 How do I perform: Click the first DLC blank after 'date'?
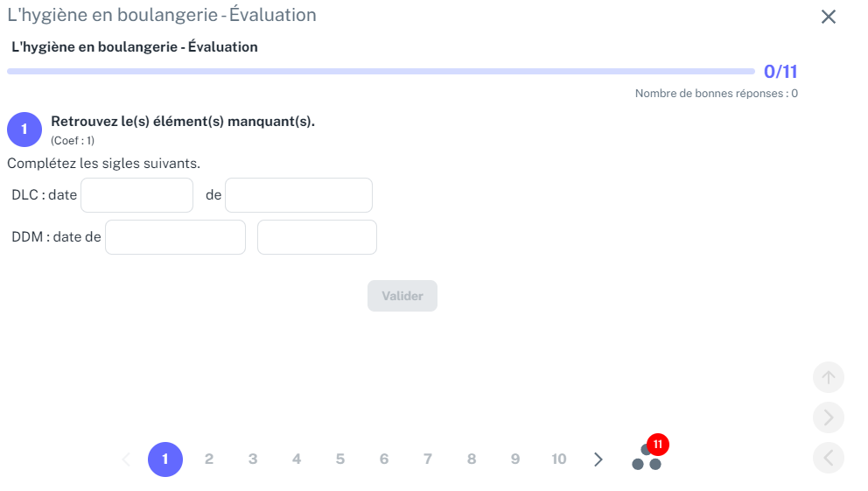pyautogui.click(x=136, y=195)
